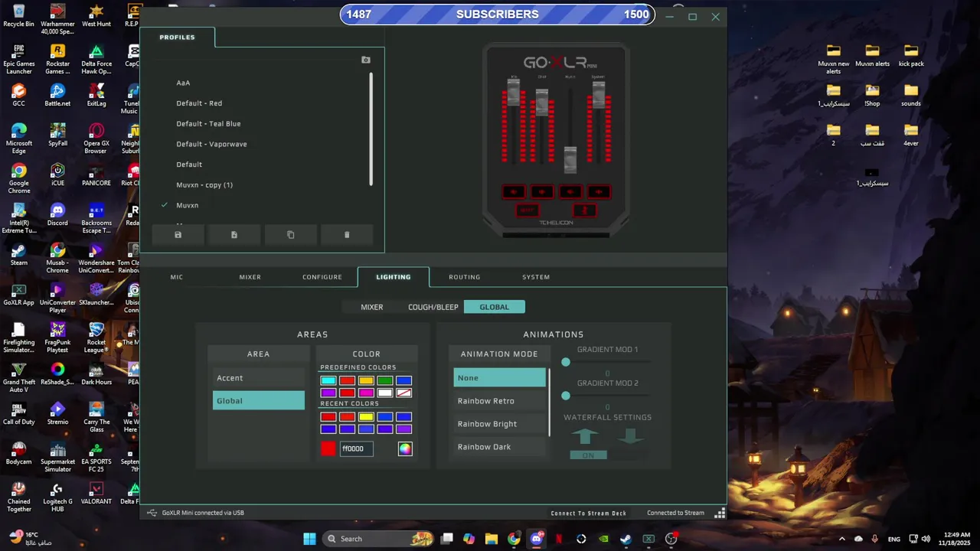Click the USB connection icon in status bar
The height and width of the screenshot is (551, 980).
152,513
